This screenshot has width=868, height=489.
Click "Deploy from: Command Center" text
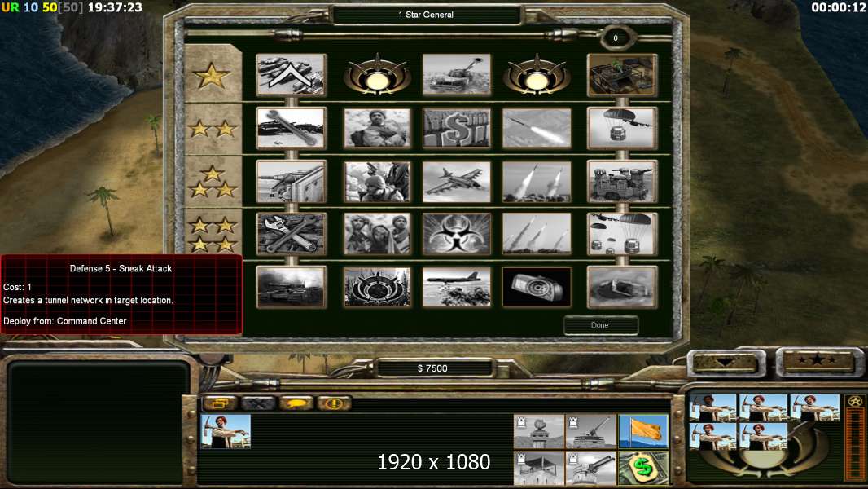65,321
